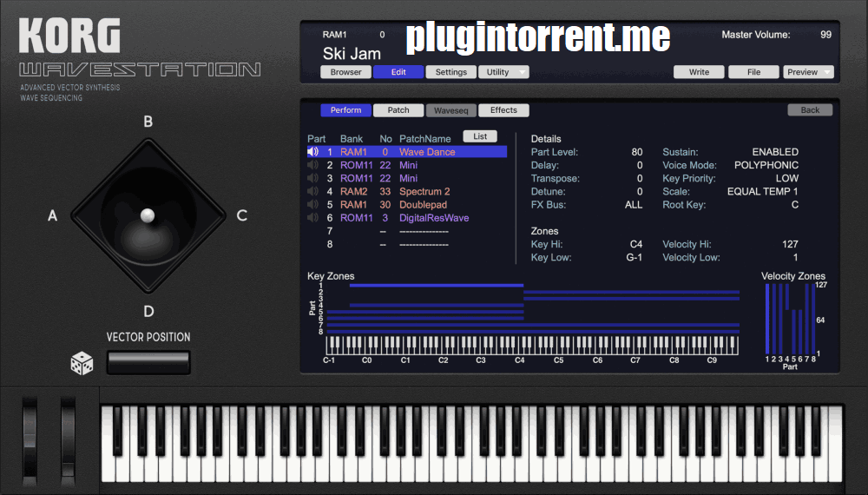This screenshot has height=495, width=868.
Task: Select empty part 7 row
Action: [407, 231]
